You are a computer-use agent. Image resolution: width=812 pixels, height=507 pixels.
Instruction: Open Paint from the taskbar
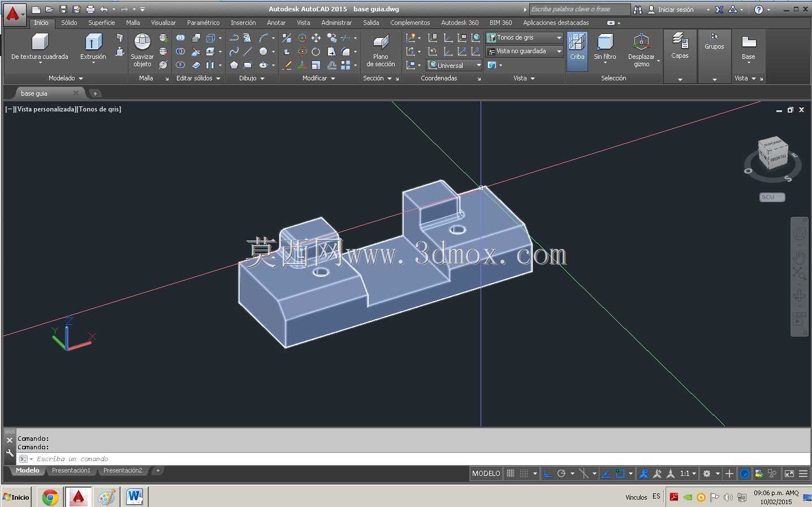click(x=106, y=497)
